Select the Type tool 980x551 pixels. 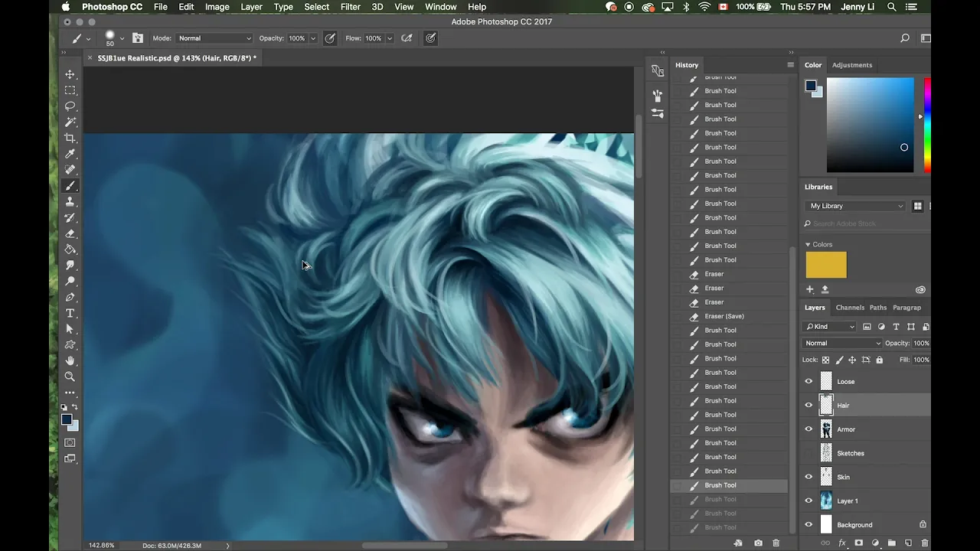pos(70,314)
